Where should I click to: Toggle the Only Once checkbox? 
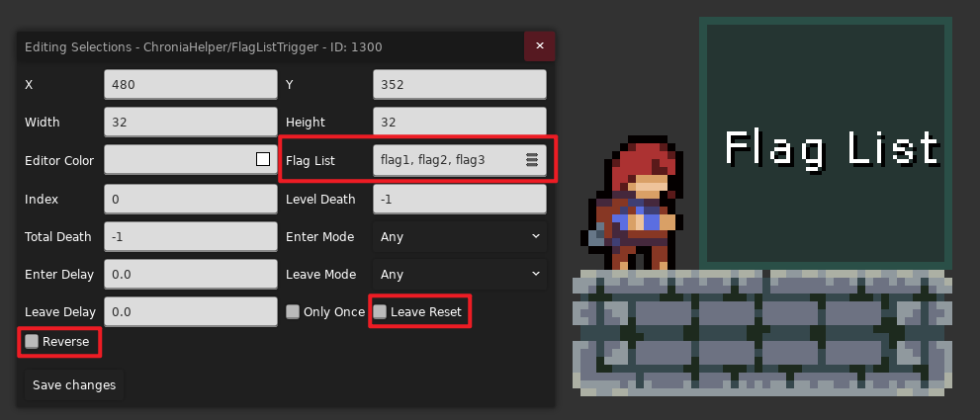(293, 311)
